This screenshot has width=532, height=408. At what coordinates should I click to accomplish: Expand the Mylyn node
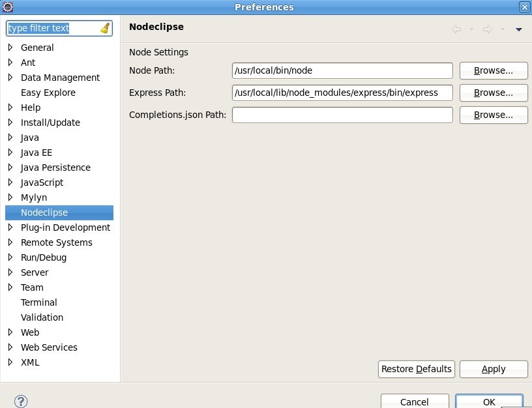click(x=10, y=197)
